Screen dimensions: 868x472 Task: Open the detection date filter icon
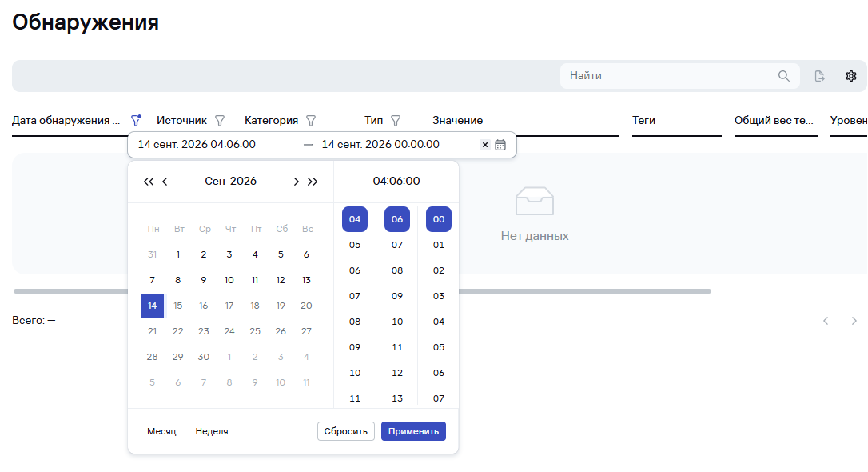click(x=136, y=120)
